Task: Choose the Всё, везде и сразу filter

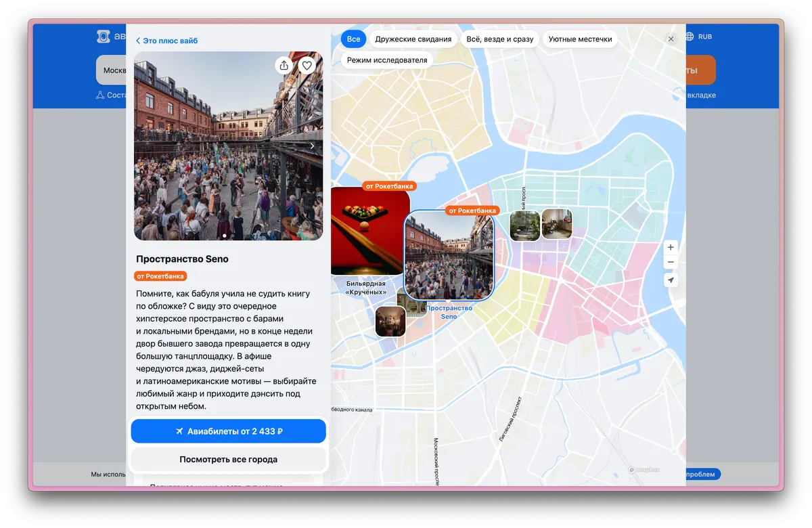Action: pyautogui.click(x=500, y=39)
